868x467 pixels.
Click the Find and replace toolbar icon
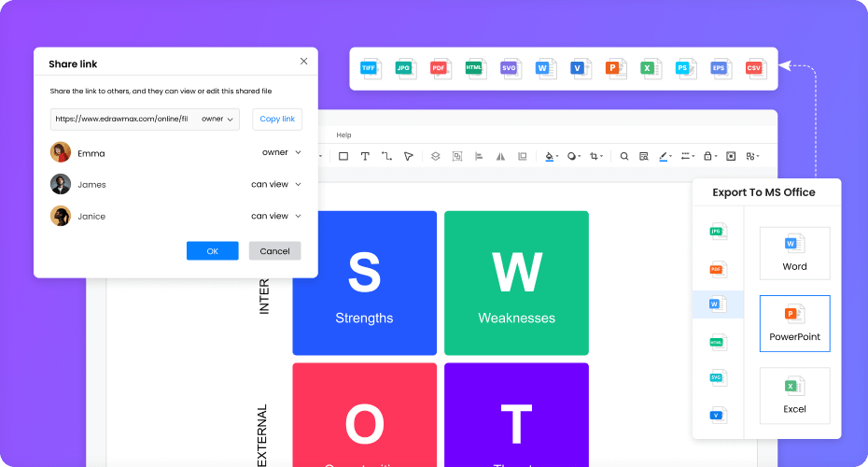click(x=643, y=156)
